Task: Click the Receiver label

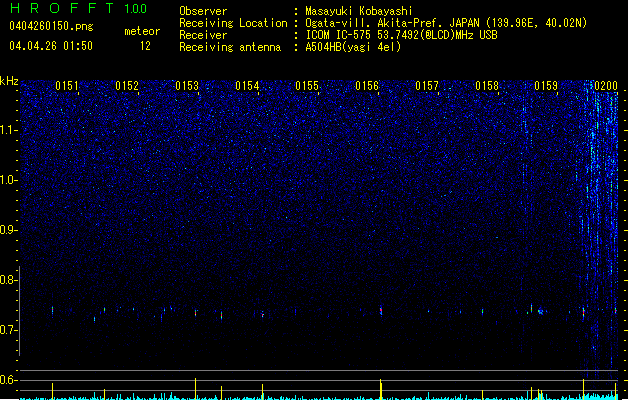Action: tap(203, 35)
